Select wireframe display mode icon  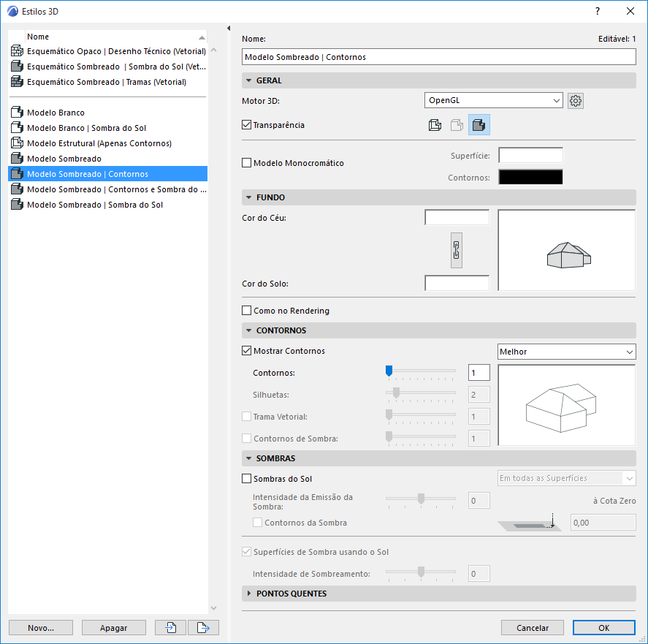tap(435, 125)
